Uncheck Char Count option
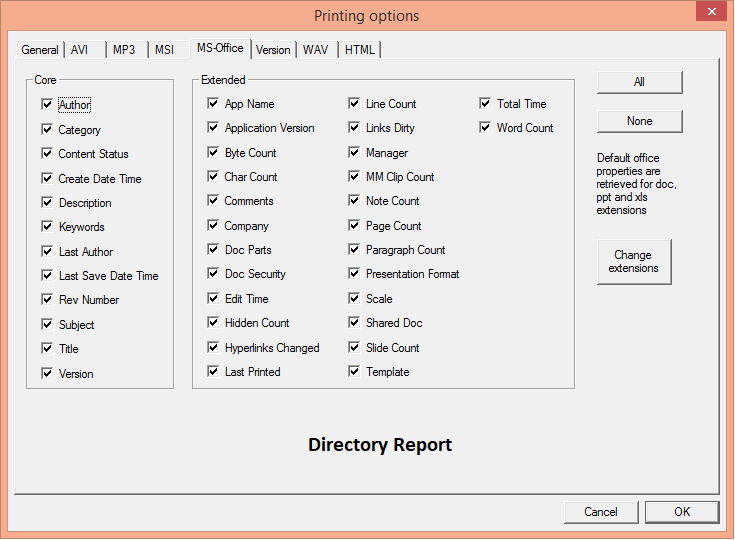The image size is (735, 540). point(213,176)
